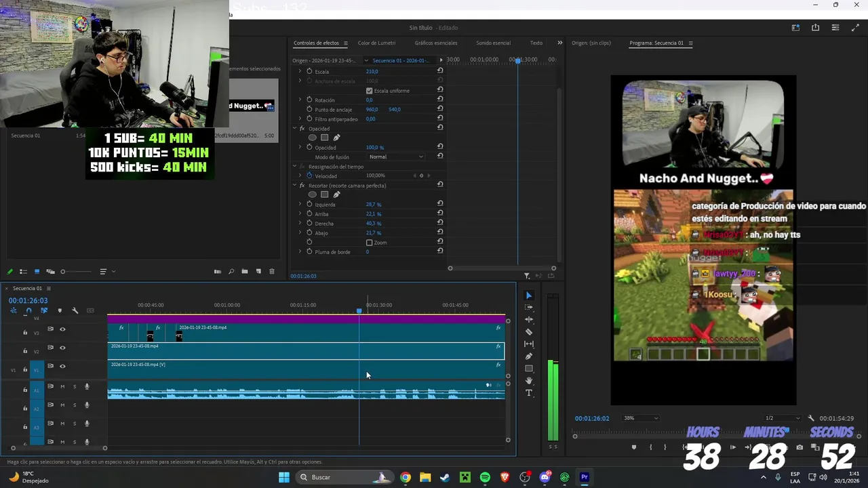Select the Pen tool in tools panel
This screenshot has height=488, width=868.
pyautogui.click(x=529, y=357)
